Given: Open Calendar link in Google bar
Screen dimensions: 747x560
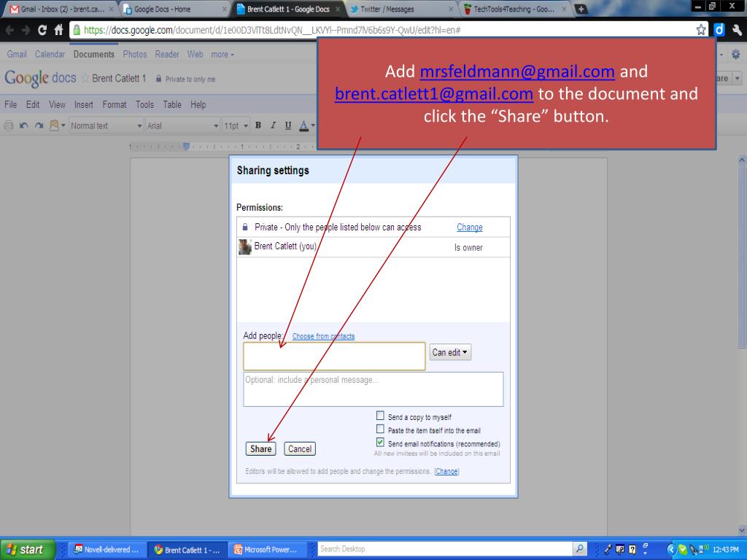Looking at the screenshot, I should click(50, 54).
